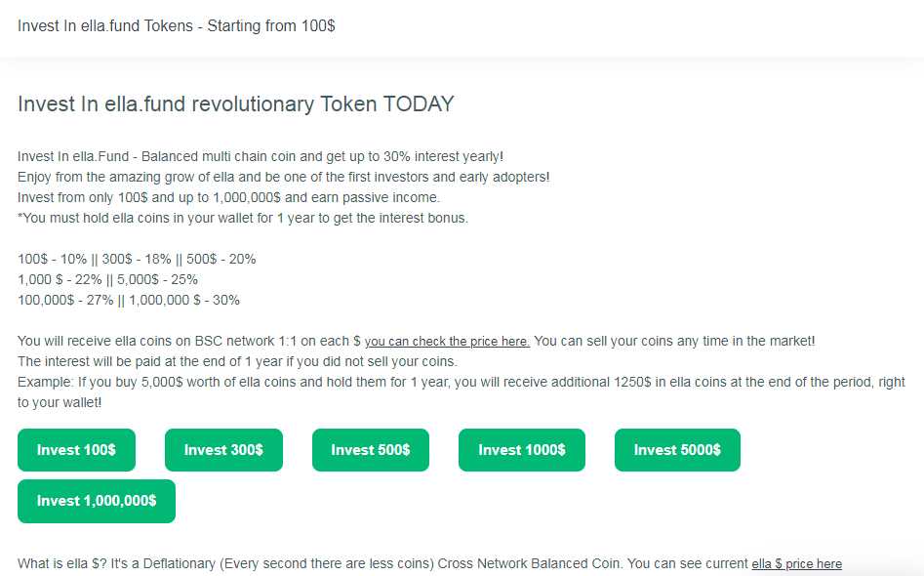Open the 'you can check the price here' link

pyautogui.click(x=447, y=342)
